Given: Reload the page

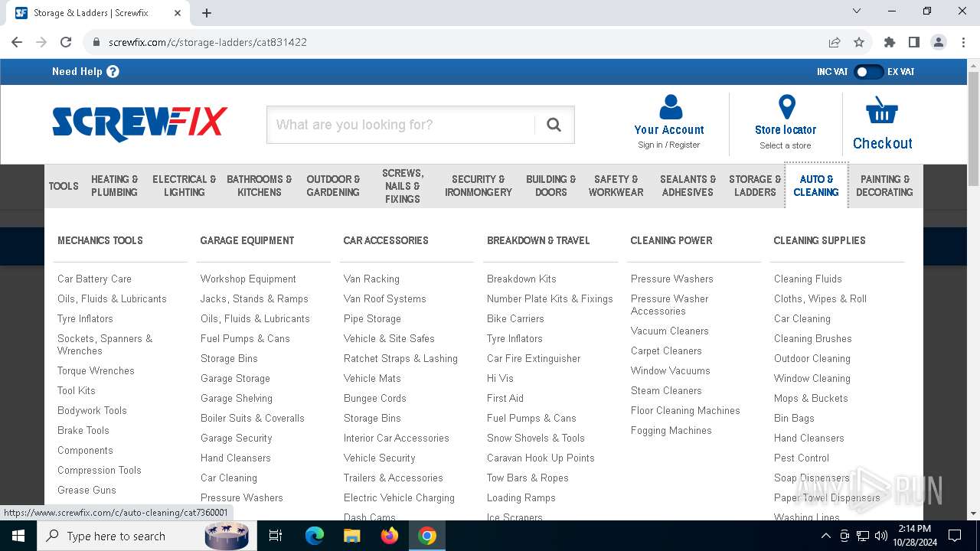Looking at the screenshot, I should (66, 42).
